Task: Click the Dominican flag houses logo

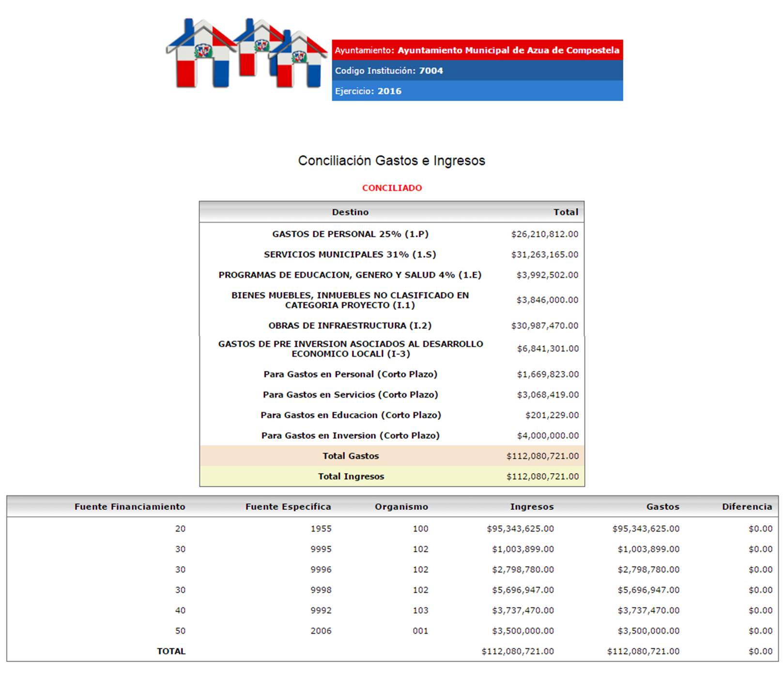Action: click(x=246, y=53)
